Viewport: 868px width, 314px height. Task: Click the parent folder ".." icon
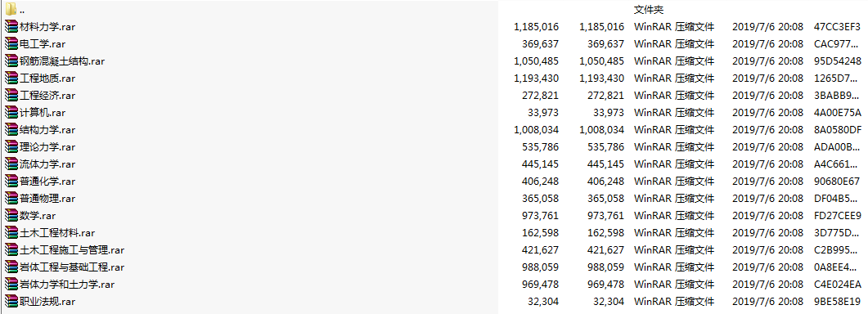(x=11, y=10)
